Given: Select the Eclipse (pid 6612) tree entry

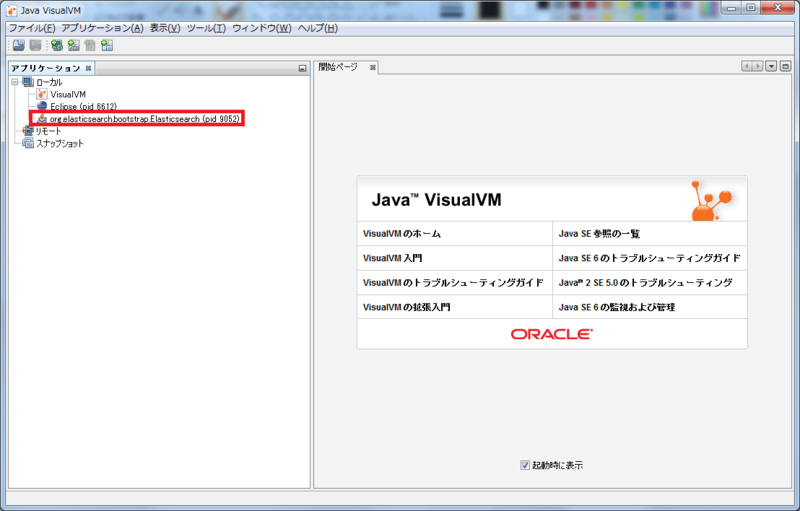Looking at the screenshot, I should 83,107.
